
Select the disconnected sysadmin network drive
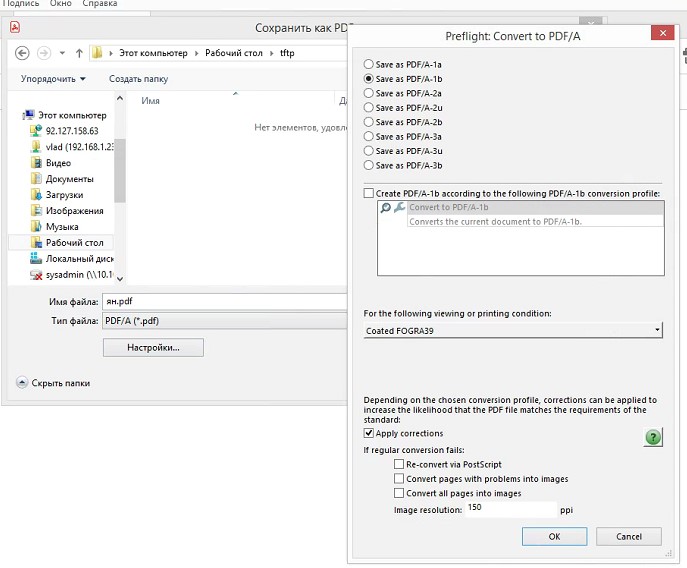71,274
